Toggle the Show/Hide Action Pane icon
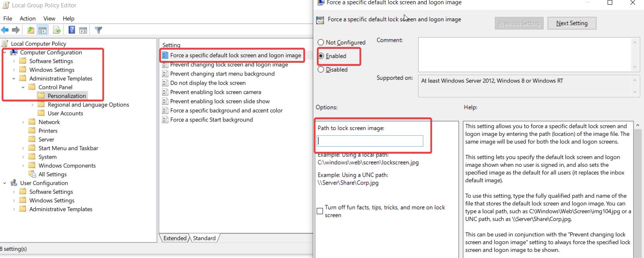Viewport: 644px width, 258px height. [83, 30]
